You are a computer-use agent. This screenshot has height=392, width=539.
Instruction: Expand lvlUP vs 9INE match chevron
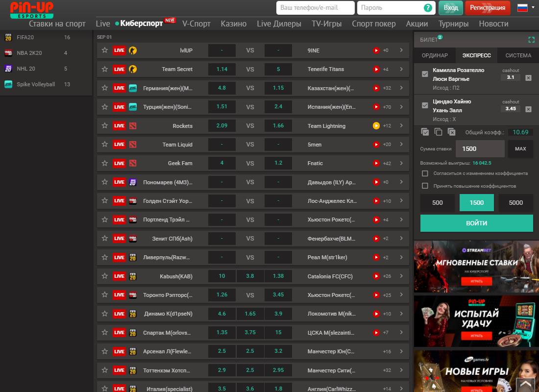click(x=401, y=50)
